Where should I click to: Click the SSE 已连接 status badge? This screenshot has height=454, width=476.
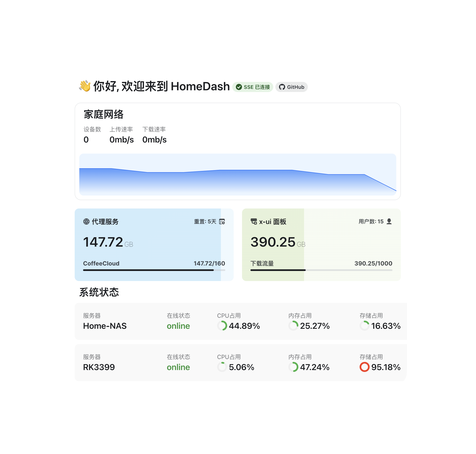click(x=253, y=87)
